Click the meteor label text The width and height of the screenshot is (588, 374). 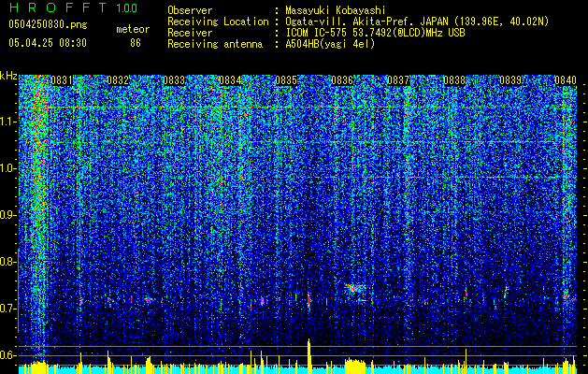click(x=133, y=29)
